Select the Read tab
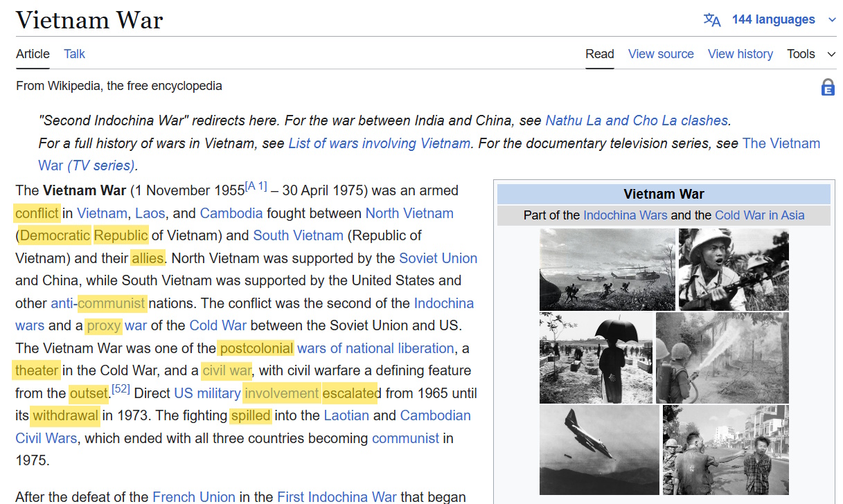 [599, 54]
